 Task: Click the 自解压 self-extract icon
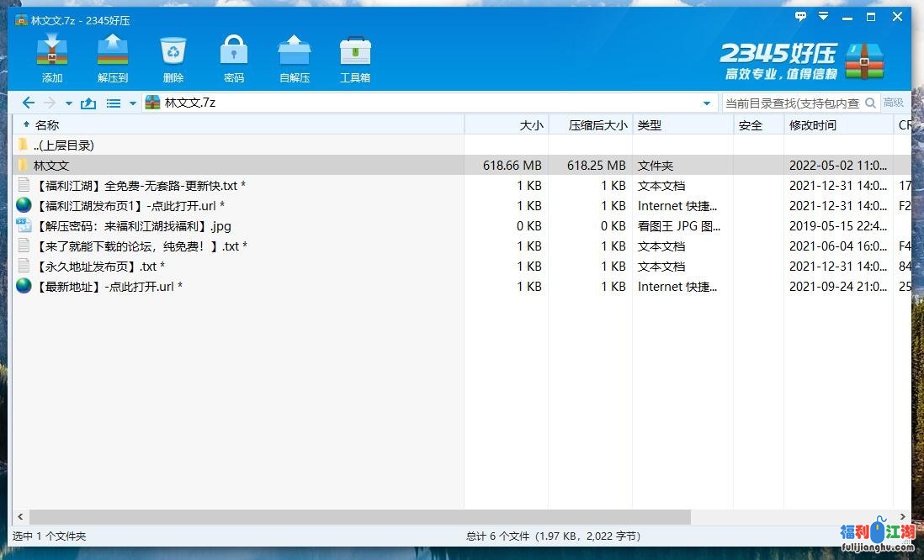click(x=295, y=57)
